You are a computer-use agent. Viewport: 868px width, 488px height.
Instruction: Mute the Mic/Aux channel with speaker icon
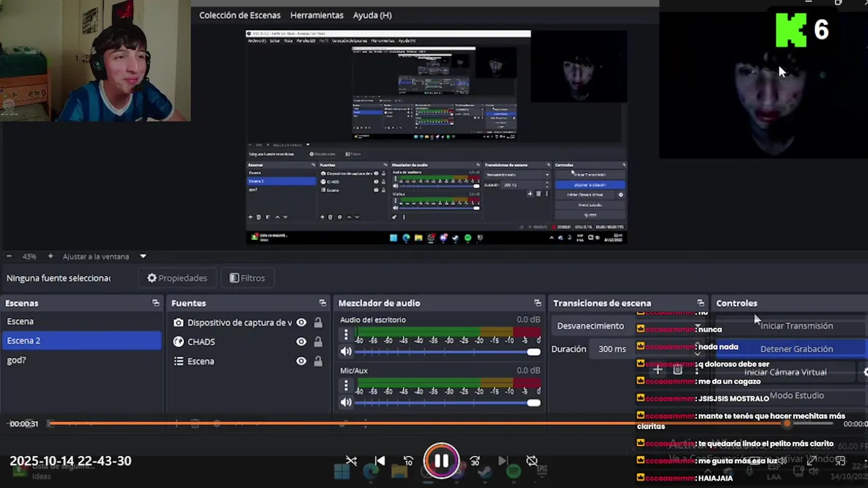346,403
